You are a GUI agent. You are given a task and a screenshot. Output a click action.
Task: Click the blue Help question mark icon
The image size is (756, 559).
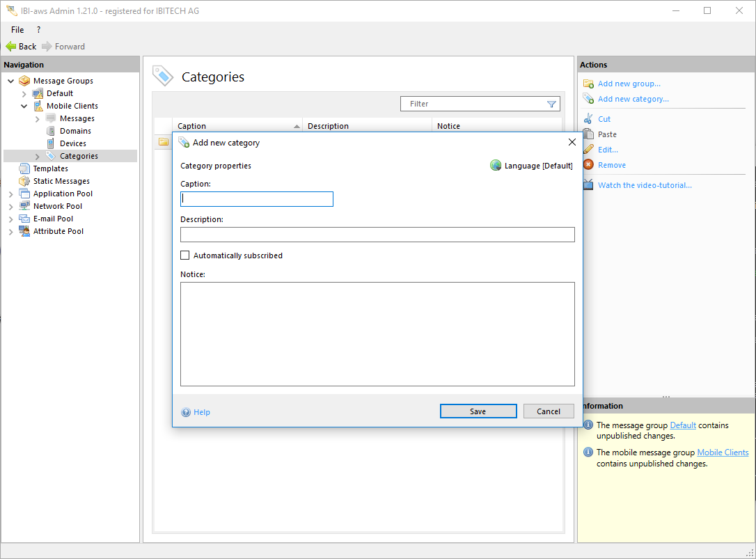pyautogui.click(x=186, y=412)
